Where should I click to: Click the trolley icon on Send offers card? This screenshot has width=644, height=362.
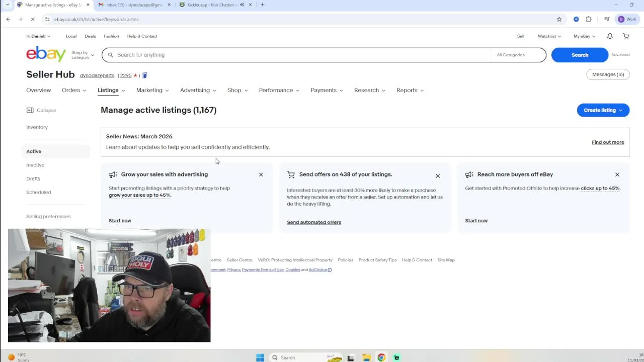coord(291,174)
